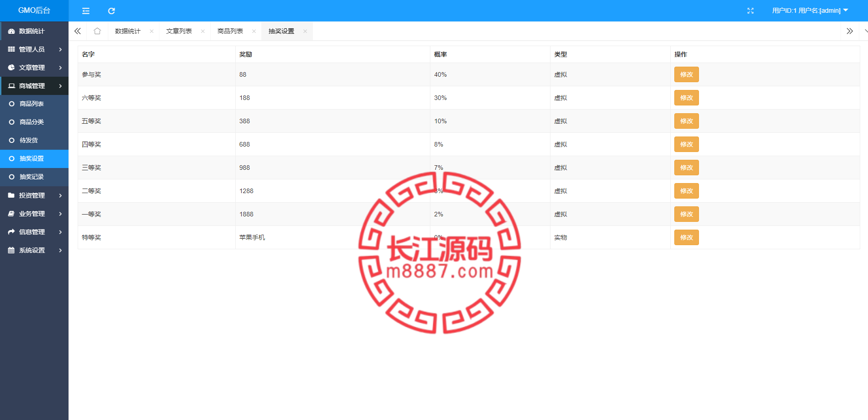The height and width of the screenshot is (420, 868).
Task: Switch to the 文章列表 tab
Action: point(179,31)
